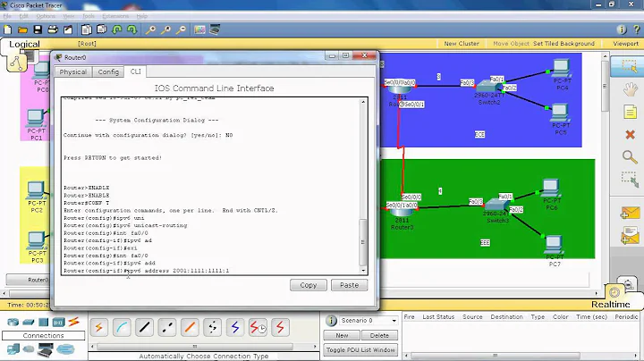Click the Redo green arrow icon
Image resolution: width=644 pixels, height=361 pixels.
(131, 29)
